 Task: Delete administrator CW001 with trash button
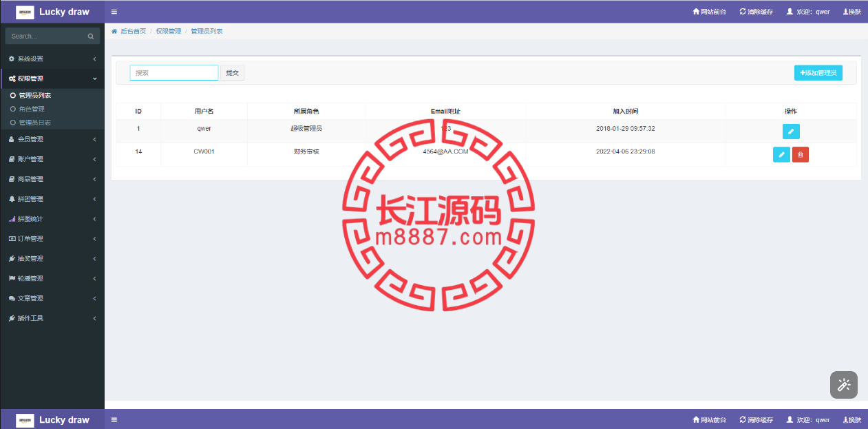tap(801, 154)
